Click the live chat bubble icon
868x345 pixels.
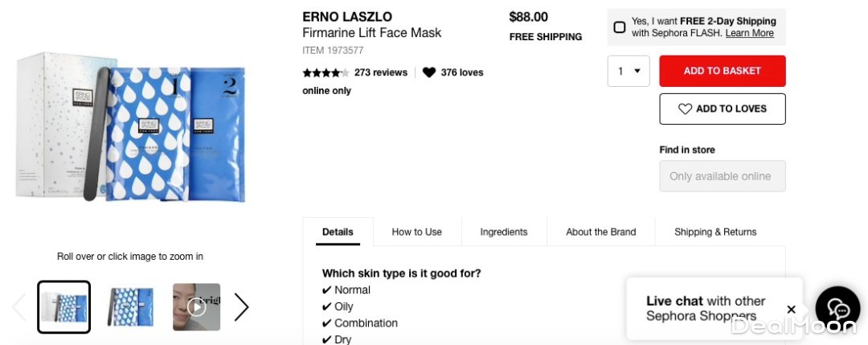click(x=838, y=309)
